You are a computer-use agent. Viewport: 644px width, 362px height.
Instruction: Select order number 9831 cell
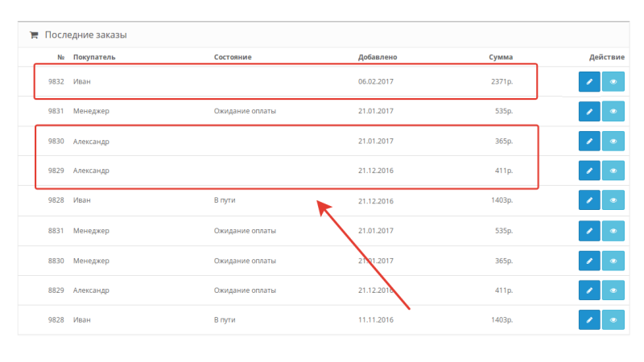(56, 111)
